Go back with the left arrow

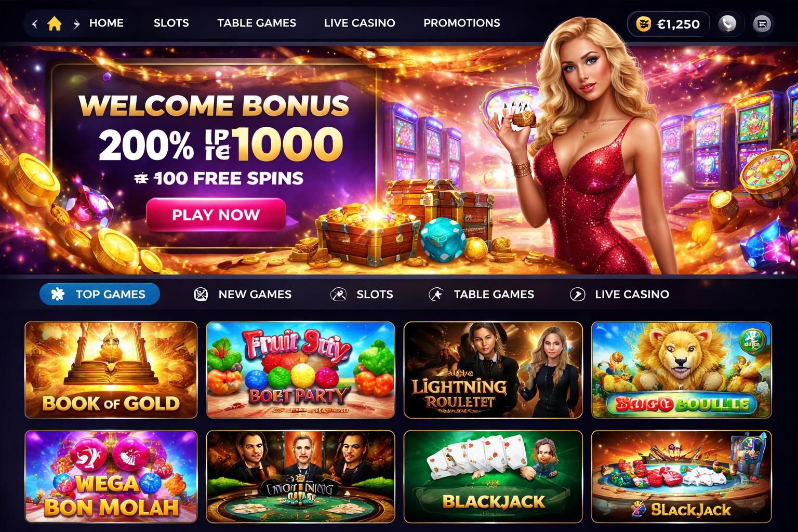[x=35, y=23]
